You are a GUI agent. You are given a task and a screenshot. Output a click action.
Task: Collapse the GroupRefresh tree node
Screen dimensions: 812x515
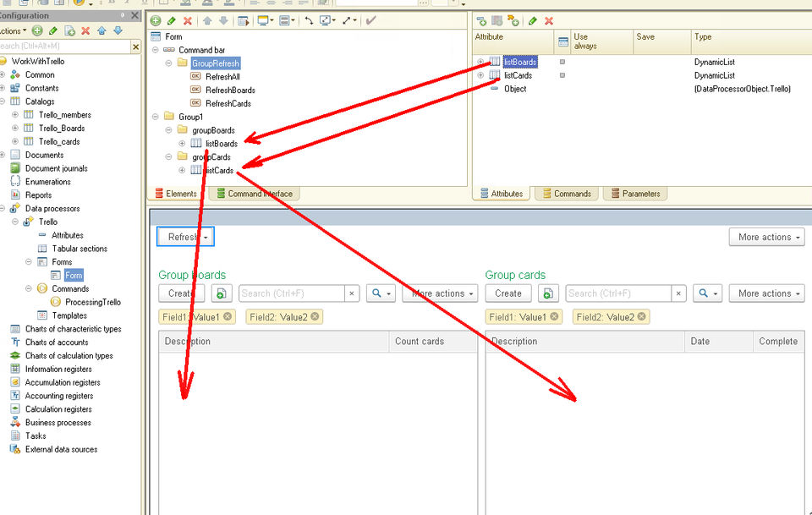(x=168, y=63)
